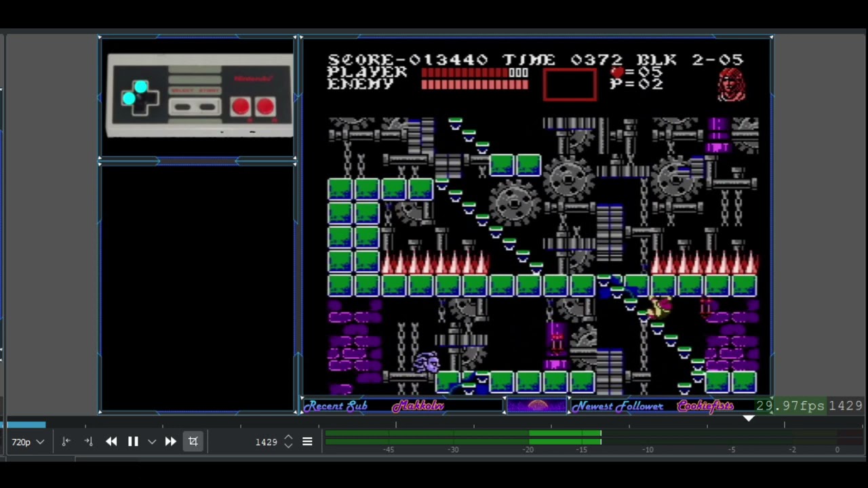Fast forward the monitor playback
This screenshot has width=868, height=488.
tap(170, 442)
